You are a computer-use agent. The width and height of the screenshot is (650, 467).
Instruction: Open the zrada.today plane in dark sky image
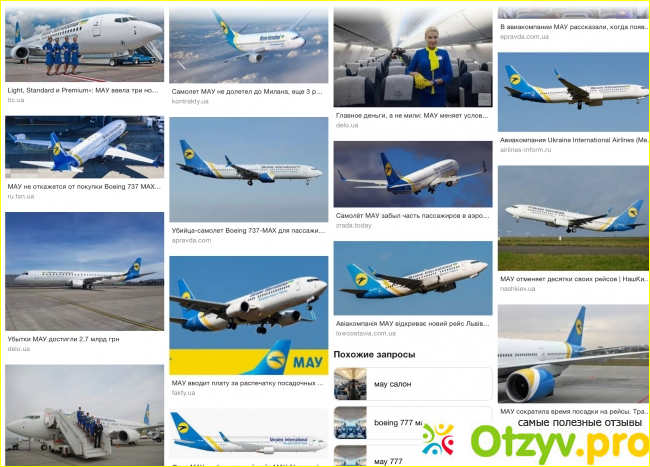[413, 174]
